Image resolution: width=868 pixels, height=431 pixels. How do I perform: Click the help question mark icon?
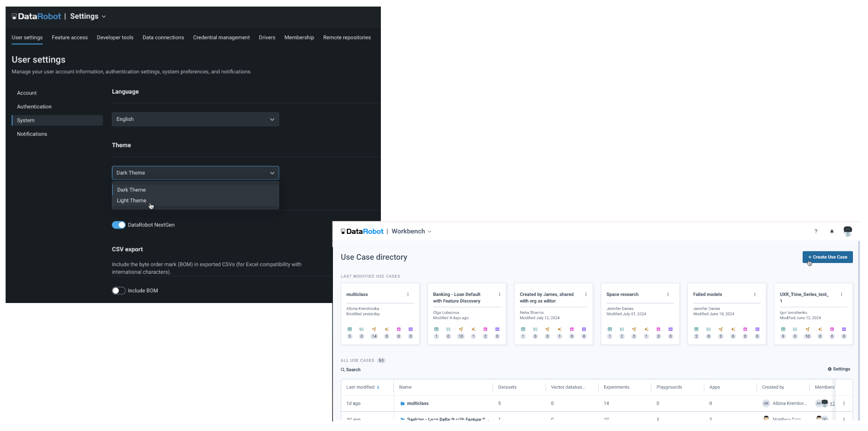(x=816, y=231)
